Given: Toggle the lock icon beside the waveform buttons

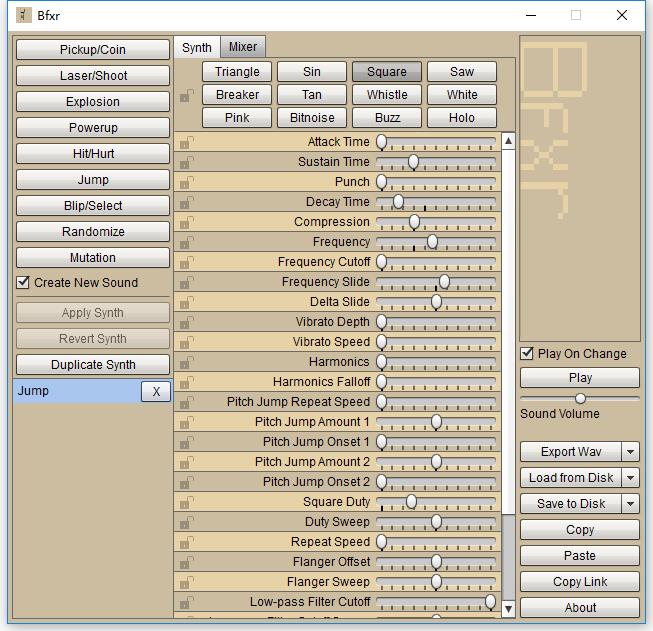Looking at the screenshot, I should pos(187,96).
